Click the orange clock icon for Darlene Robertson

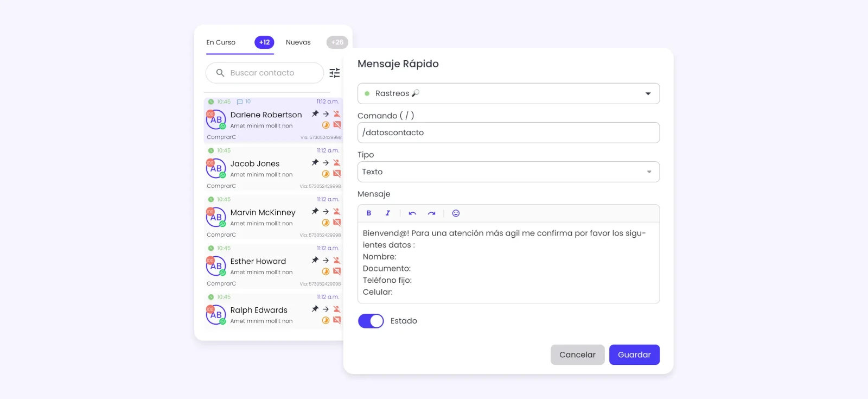[326, 125]
